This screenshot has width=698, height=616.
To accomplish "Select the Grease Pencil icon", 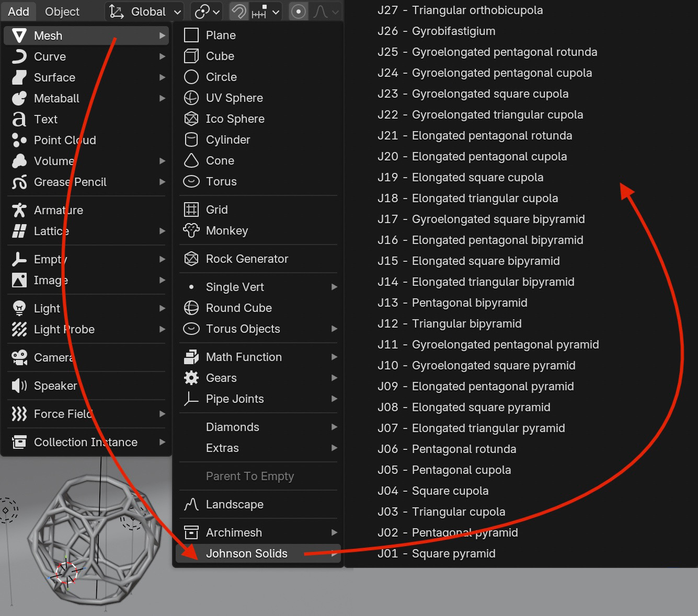I will coord(19,182).
